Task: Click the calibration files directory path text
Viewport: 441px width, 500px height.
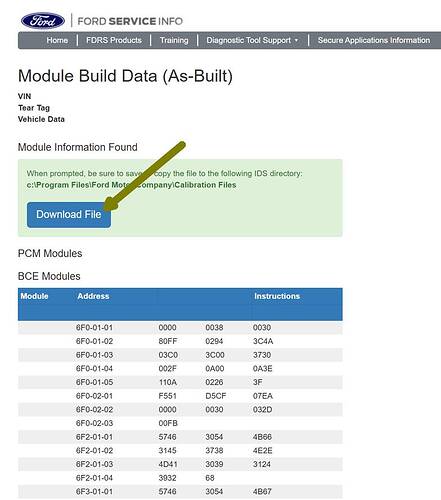Action: [131, 185]
